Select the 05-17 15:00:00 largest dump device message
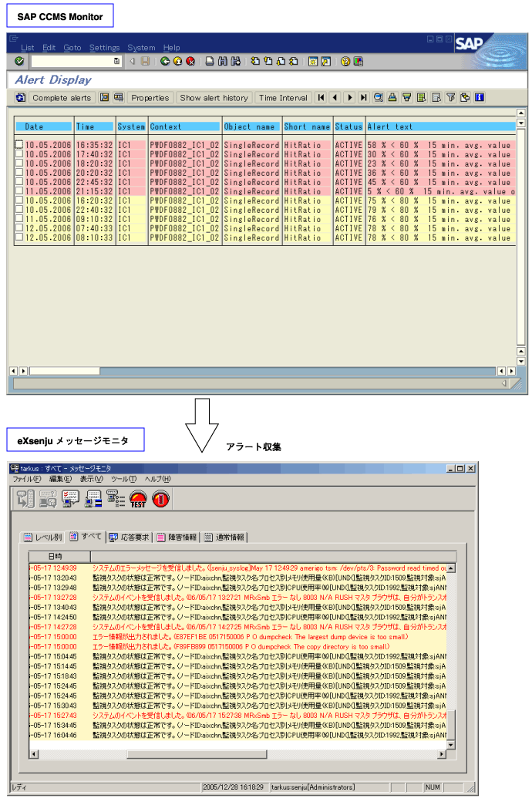Image resolution: width=532 pixels, height=802 pixels. pyautogui.click(x=238, y=637)
